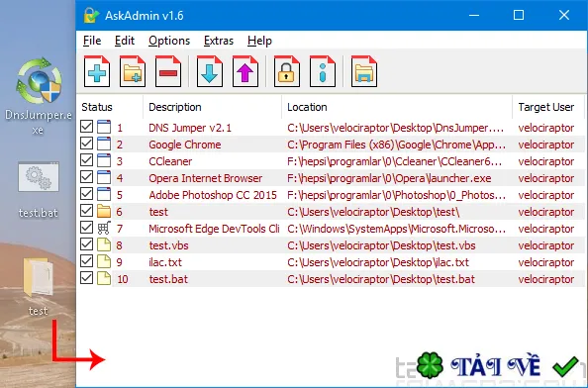Screen dimensions: 588x388
Task: Click the blue down arrow Import icon
Action: click(x=210, y=71)
